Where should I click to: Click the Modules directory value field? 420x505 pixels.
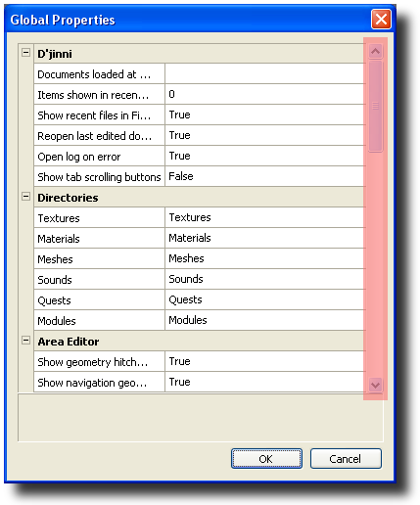pos(265,320)
